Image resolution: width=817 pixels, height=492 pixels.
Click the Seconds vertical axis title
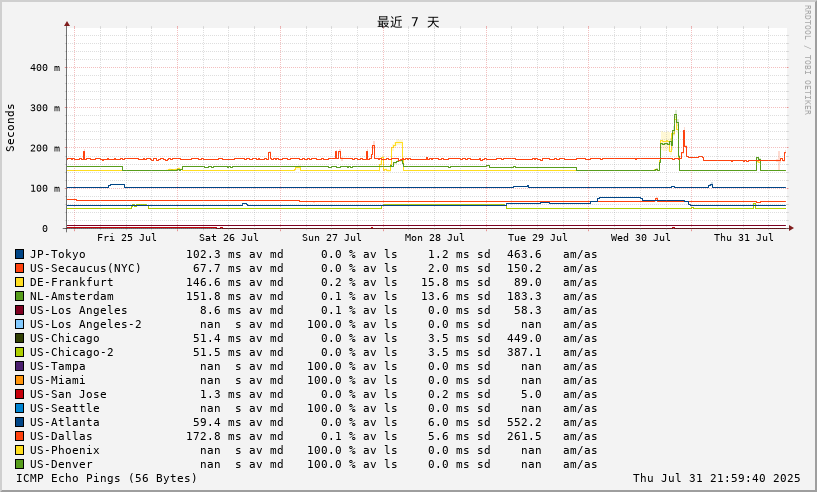click(10, 128)
